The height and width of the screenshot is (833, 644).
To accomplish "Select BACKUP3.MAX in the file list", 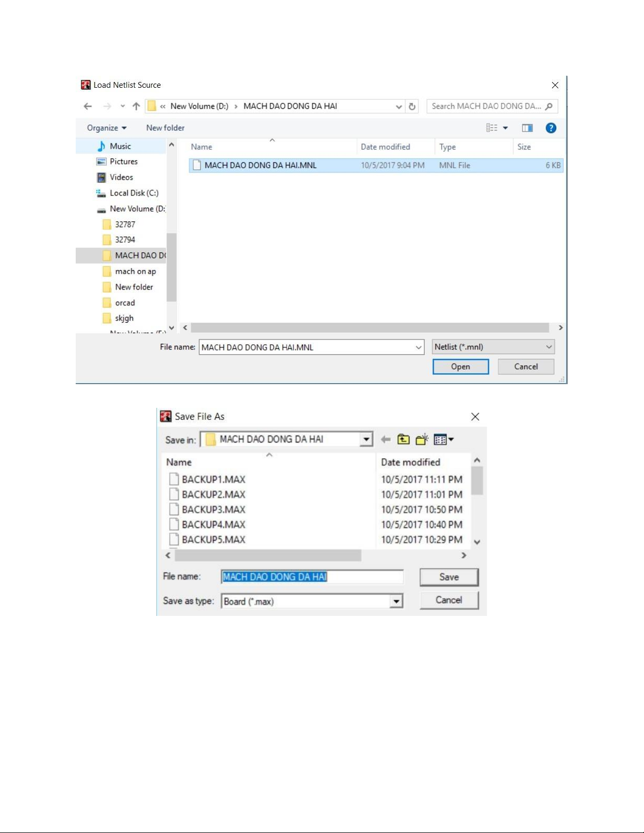I will pyautogui.click(x=213, y=509).
